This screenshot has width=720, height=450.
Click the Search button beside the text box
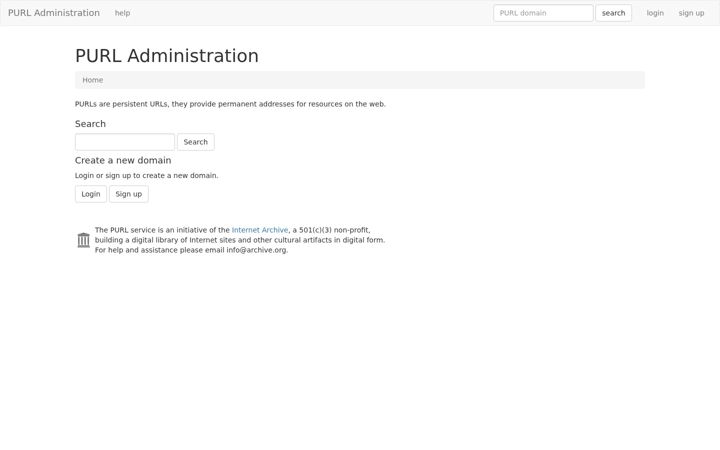pyautogui.click(x=196, y=142)
